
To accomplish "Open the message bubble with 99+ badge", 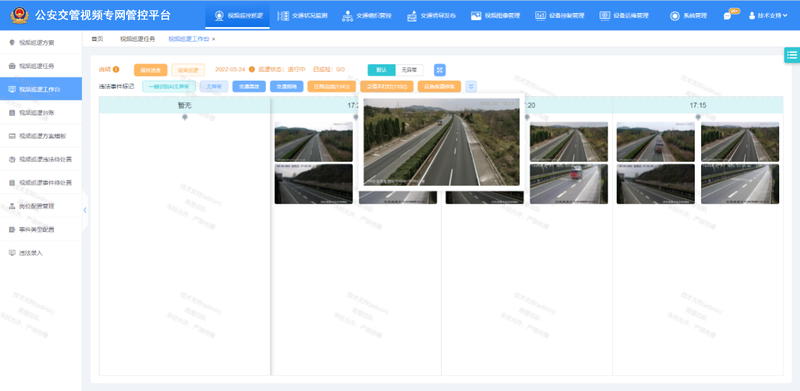I will (727, 16).
